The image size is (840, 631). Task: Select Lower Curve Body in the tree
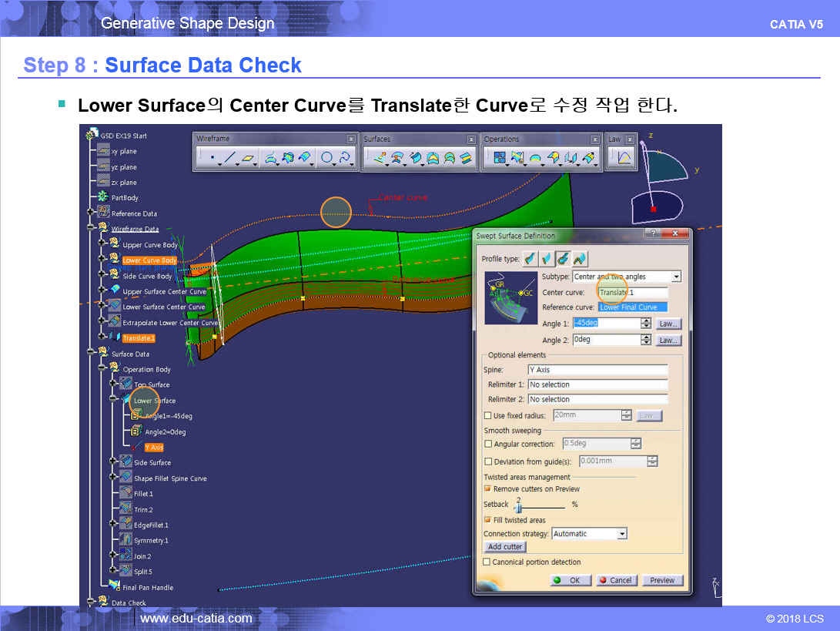coord(149,260)
